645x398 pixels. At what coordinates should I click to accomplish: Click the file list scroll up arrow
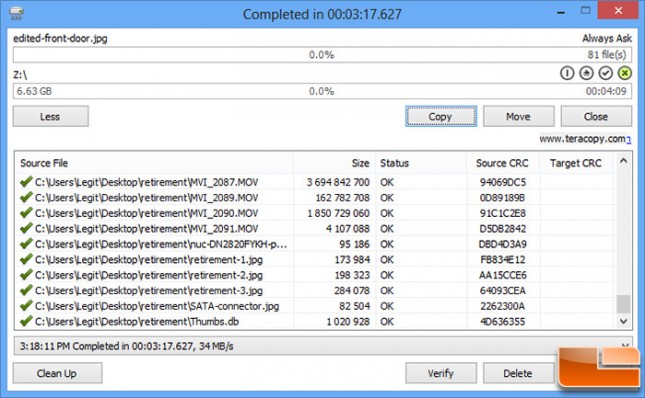(x=624, y=161)
